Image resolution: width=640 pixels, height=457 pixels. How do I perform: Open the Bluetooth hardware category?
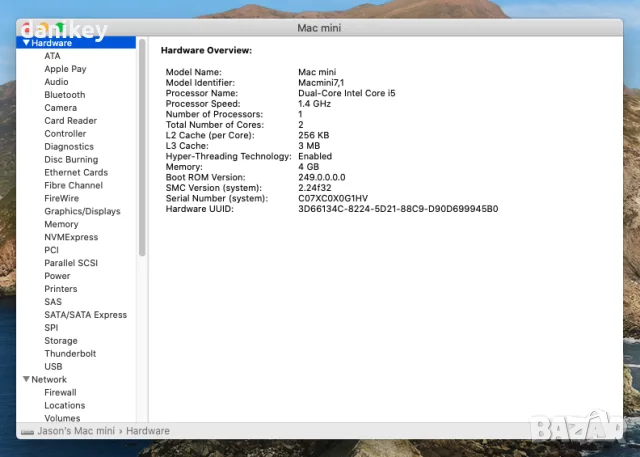pyautogui.click(x=65, y=95)
